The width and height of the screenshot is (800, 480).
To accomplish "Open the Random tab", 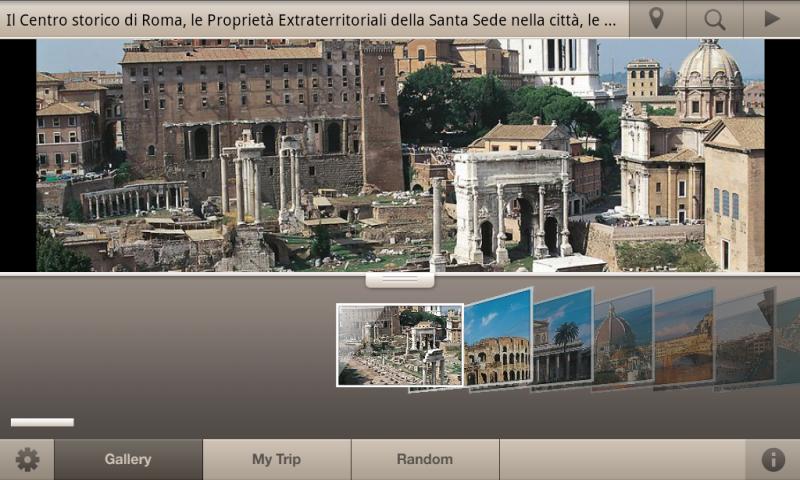I will (x=425, y=460).
